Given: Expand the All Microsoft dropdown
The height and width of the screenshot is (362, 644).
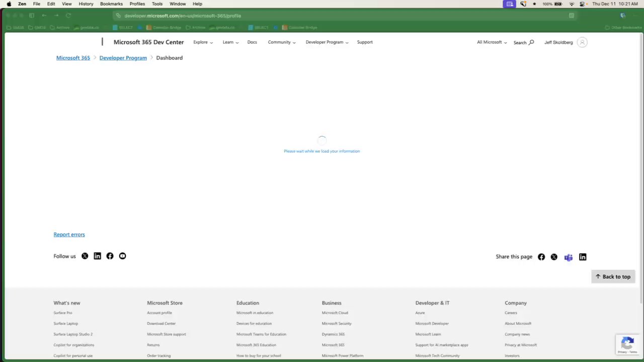Looking at the screenshot, I should click(492, 42).
